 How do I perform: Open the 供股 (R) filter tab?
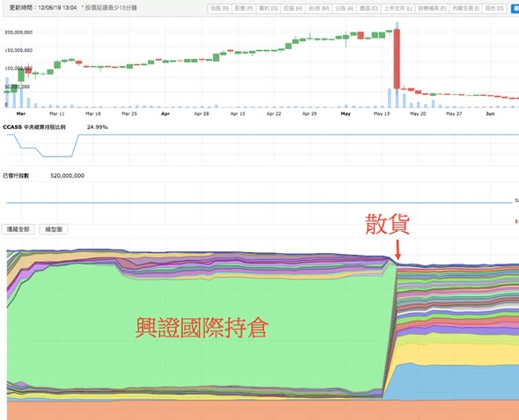point(219,9)
